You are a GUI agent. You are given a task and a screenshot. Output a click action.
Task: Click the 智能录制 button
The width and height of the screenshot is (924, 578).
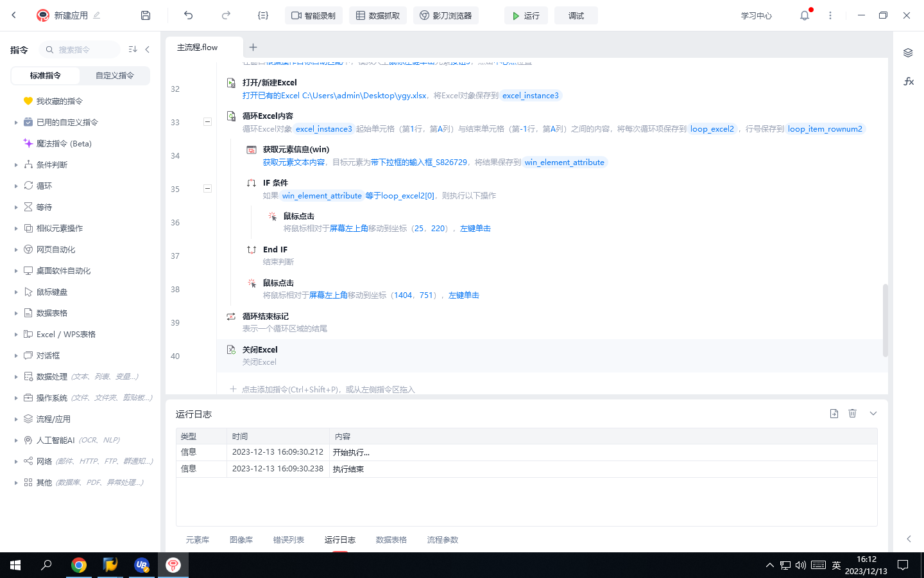pos(313,15)
